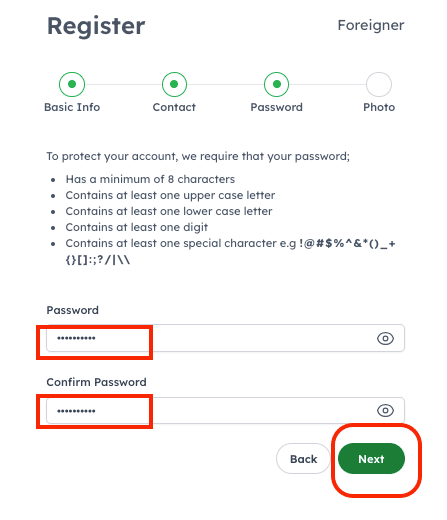This screenshot has width=447, height=520.
Task: Go back using the Back button
Action: pyautogui.click(x=303, y=459)
